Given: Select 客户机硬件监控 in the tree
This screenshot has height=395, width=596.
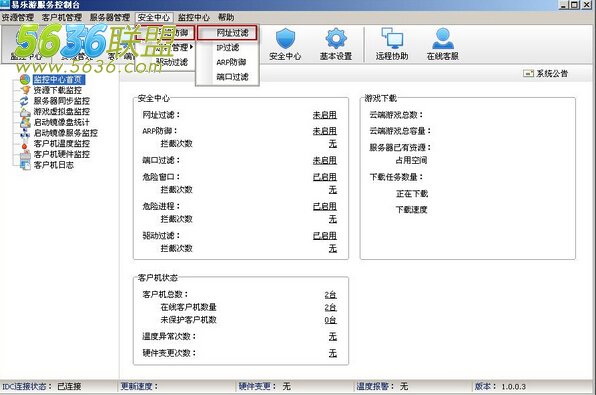Looking at the screenshot, I should tap(62, 154).
